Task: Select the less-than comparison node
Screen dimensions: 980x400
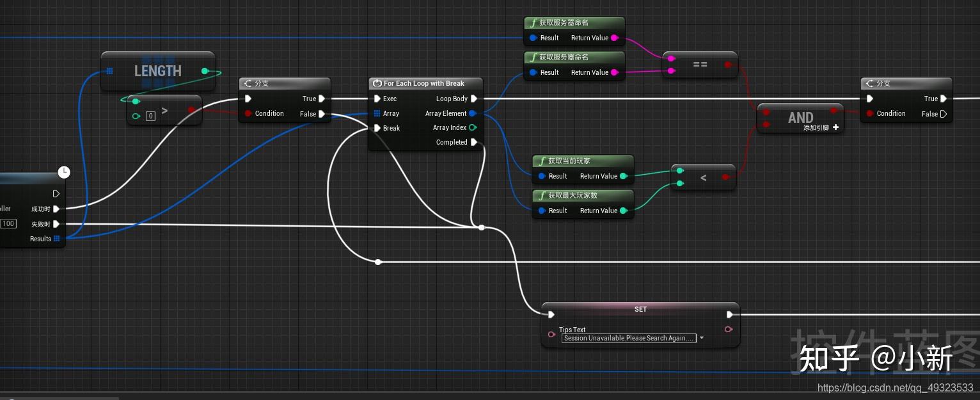Action: [704, 177]
